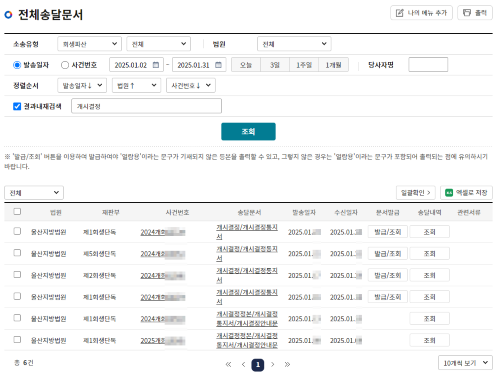Viewport: 500px width, 376px height.
Task: Click the 전체송달문서 page title
Action: pyautogui.click(x=50, y=15)
